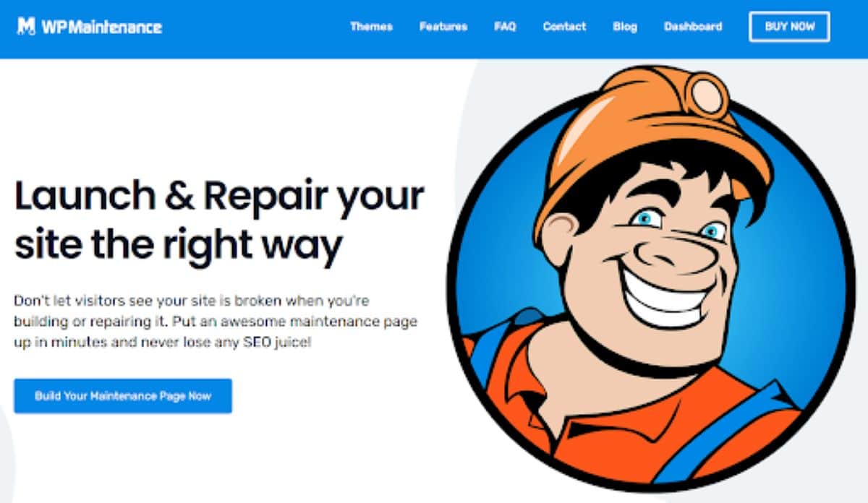Click 'site the right way' headline line

click(x=178, y=246)
